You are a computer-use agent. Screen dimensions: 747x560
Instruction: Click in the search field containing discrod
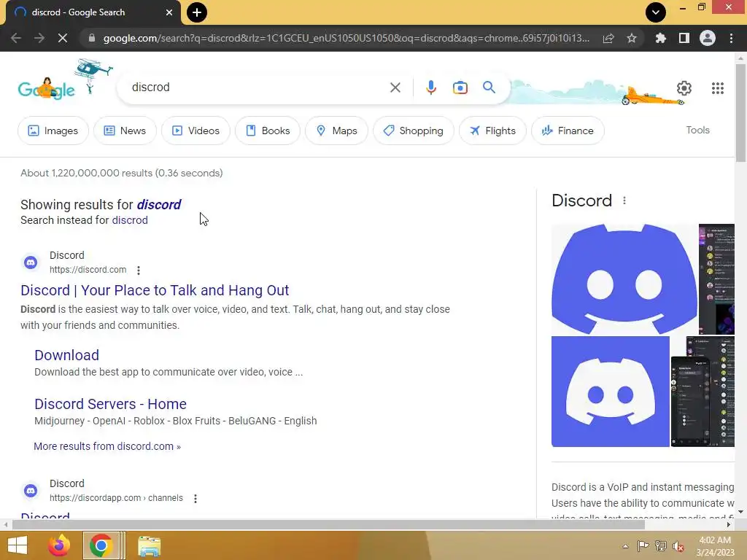coord(258,87)
